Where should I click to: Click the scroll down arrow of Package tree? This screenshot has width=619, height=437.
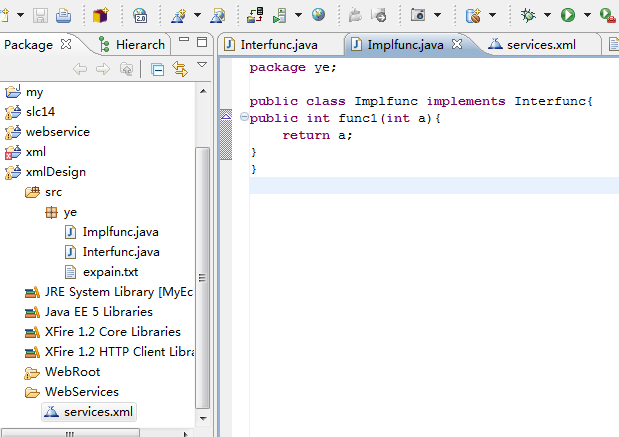point(203,418)
